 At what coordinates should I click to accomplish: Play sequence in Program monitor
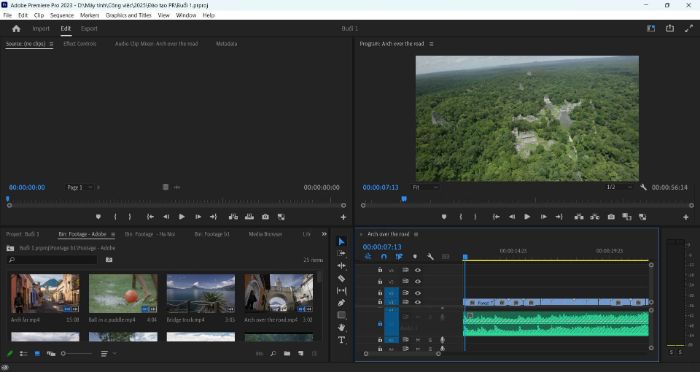click(x=527, y=217)
